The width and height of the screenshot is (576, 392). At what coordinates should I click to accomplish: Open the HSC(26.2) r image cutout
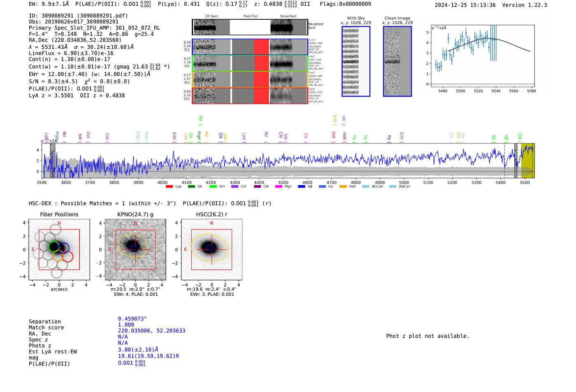coord(211,250)
